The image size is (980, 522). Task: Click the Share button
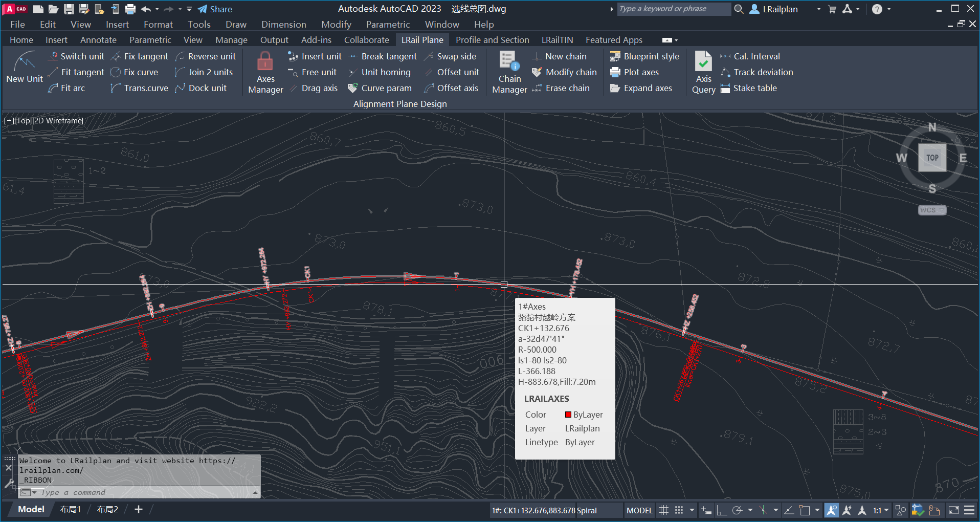click(x=215, y=9)
